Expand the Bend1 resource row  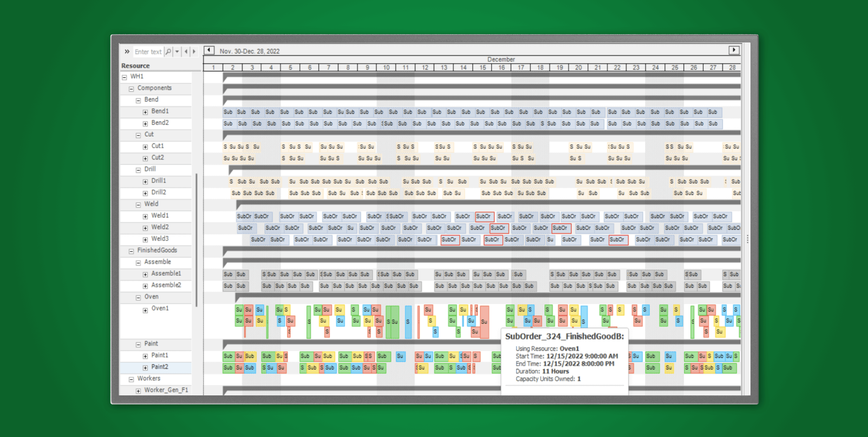pos(145,112)
